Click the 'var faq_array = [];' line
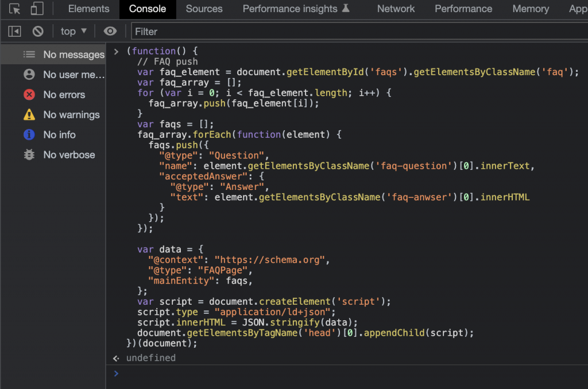This screenshot has height=389, width=588. 189,83
